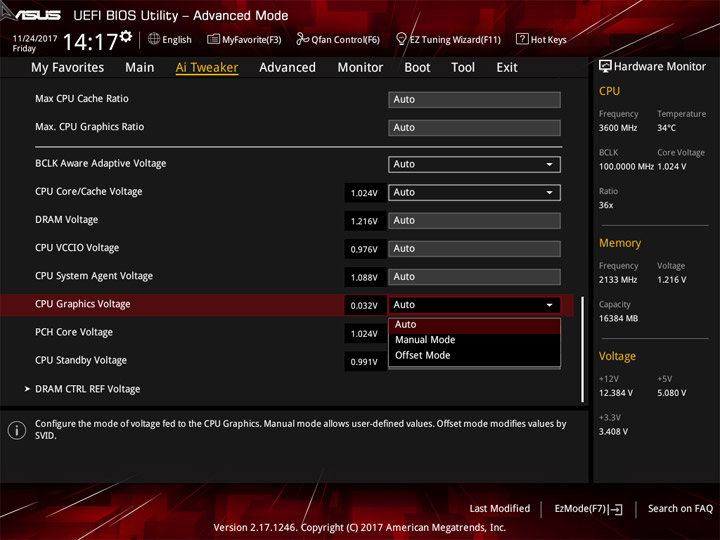Click the CPU System Agent Voltage field

coord(474,277)
